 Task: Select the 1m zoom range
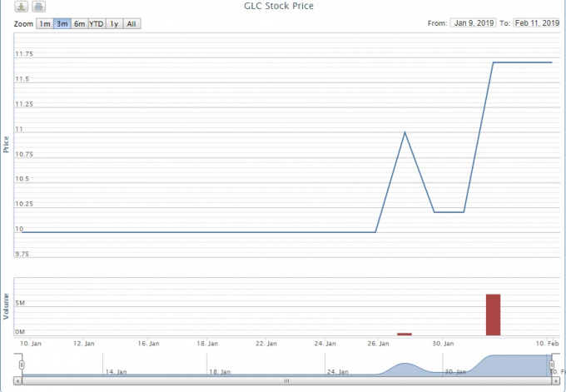(44, 23)
